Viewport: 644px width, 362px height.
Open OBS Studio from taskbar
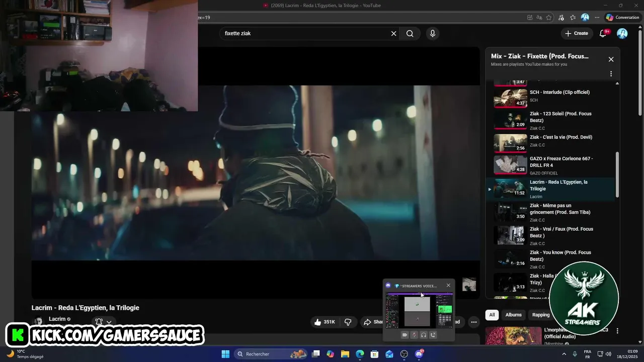point(404,354)
